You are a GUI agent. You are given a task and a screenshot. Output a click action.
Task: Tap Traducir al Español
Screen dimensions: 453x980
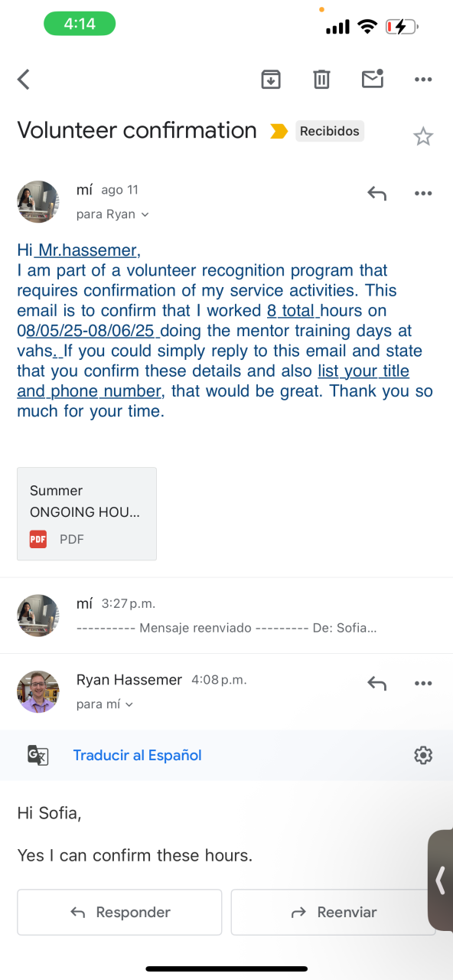pyautogui.click(x=137, y=755)
